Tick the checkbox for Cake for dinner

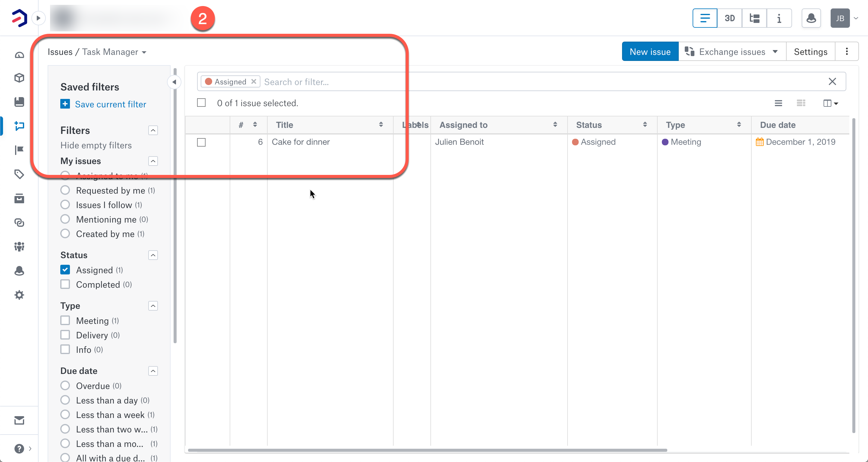(201, 142)
